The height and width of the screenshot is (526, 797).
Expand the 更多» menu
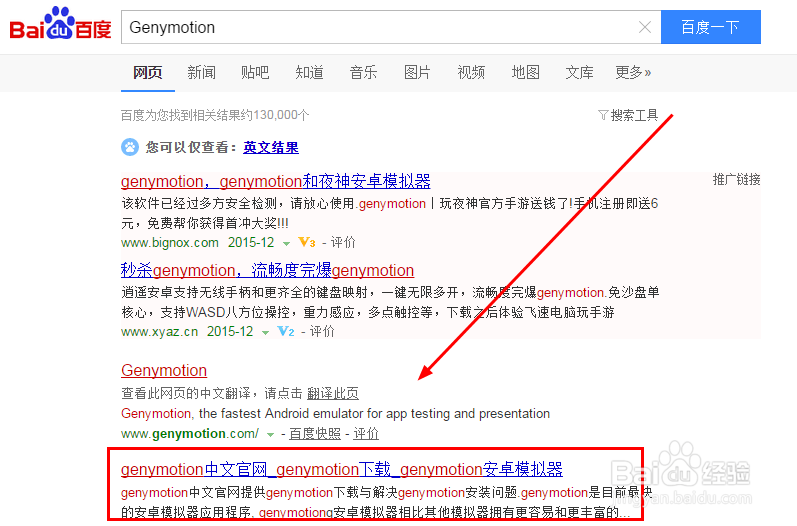click(x=633, y=73)
